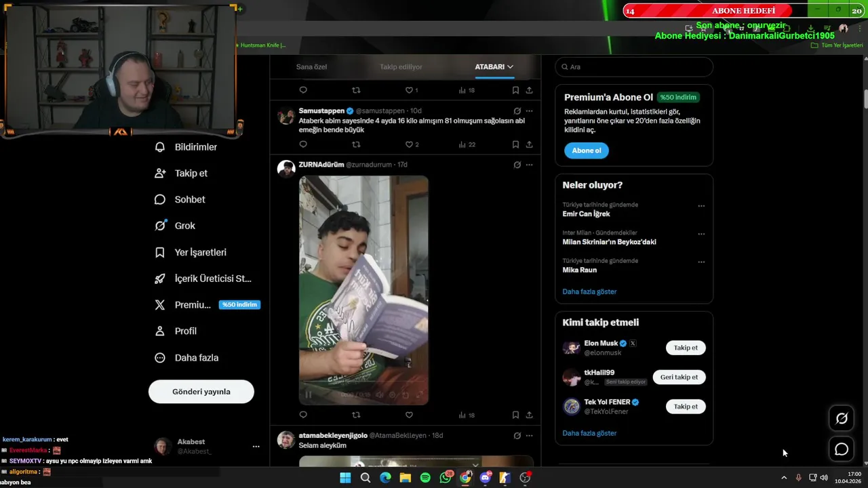
Task: Open Akabest account menu dots
Action: point(256,447)
